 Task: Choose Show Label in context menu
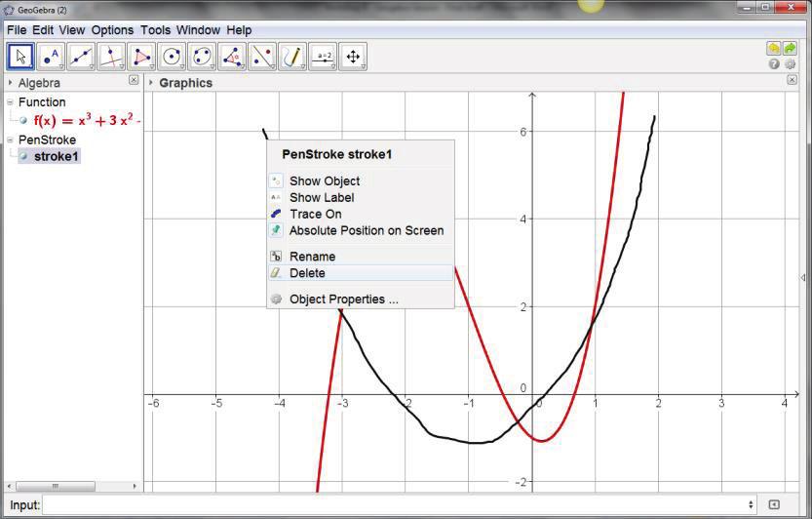[x=361, y=197]
